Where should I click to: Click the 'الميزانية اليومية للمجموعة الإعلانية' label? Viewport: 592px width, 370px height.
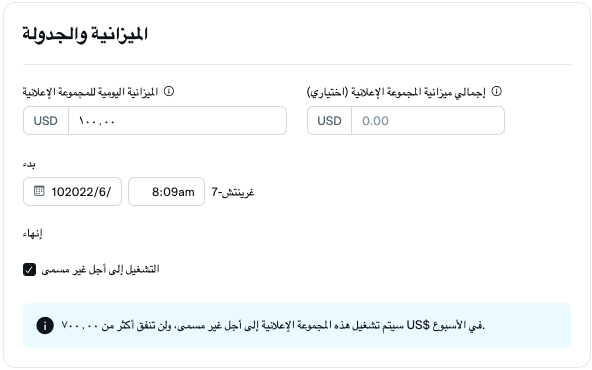click(90, 92)
